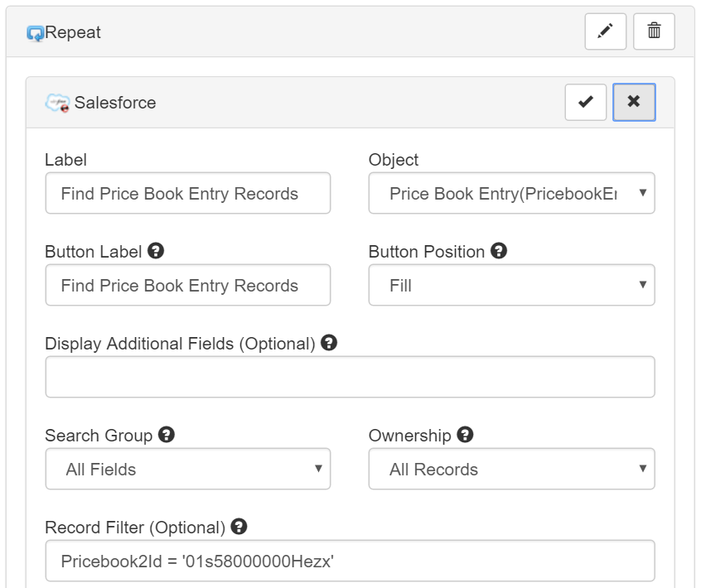Expand the Ownership dropdown showing All Records
This screenshot has width=701, height=588.
(x=511, y=469)
